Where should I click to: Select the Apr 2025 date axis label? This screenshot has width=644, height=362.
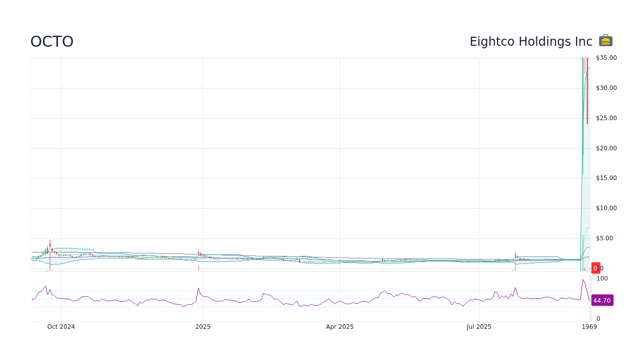coord(340,326)
